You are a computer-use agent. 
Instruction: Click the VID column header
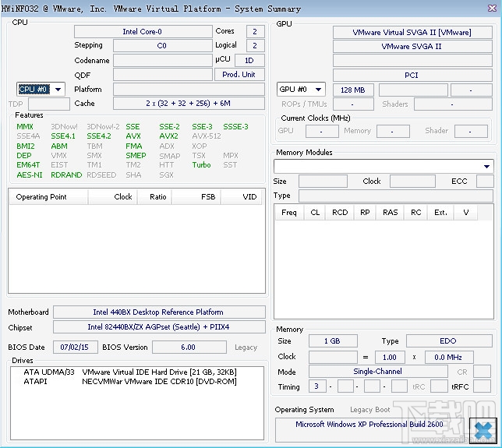(249, 197)
